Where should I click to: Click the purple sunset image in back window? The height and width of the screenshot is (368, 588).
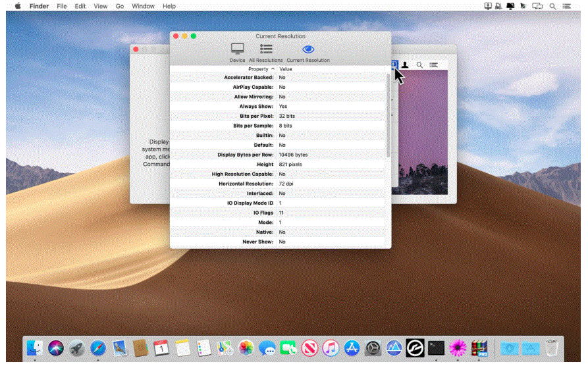point(423,132)
